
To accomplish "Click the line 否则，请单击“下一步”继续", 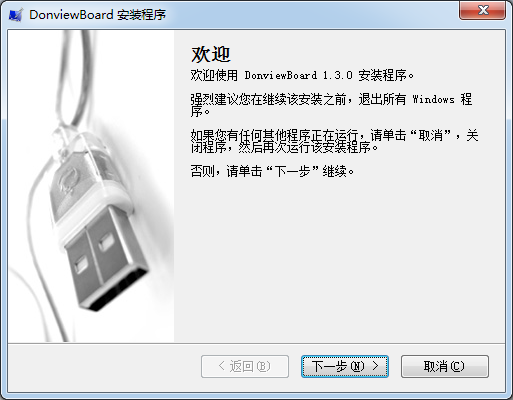I will pos(272,171).
